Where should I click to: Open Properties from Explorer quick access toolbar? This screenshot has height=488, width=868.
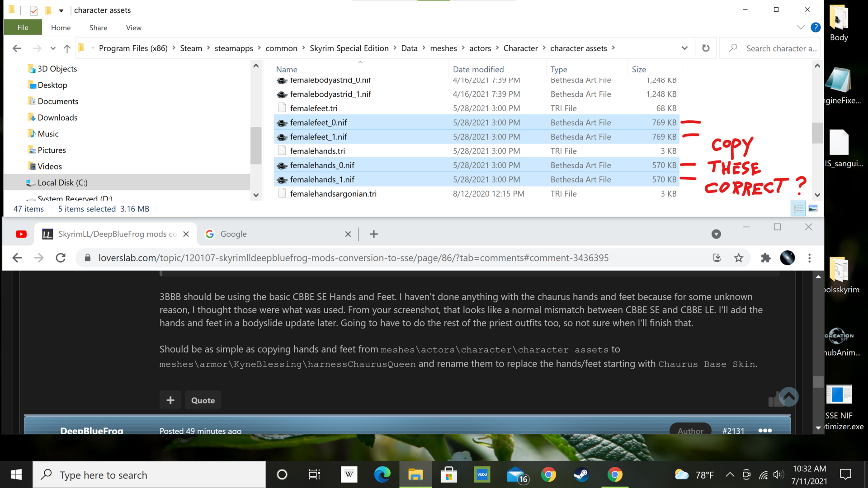(x=34, y=10)
